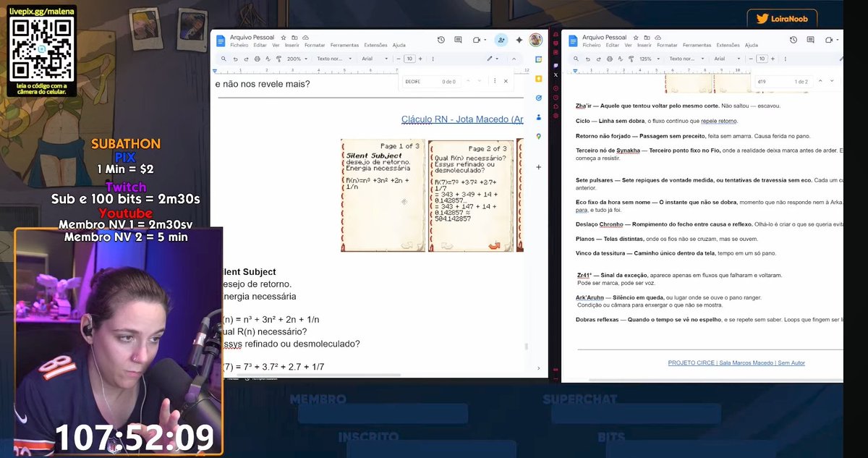Check cloud save status in left Docs window
Image resolution: width=868 pixels, height=458 pixels.
pos(305,37)
